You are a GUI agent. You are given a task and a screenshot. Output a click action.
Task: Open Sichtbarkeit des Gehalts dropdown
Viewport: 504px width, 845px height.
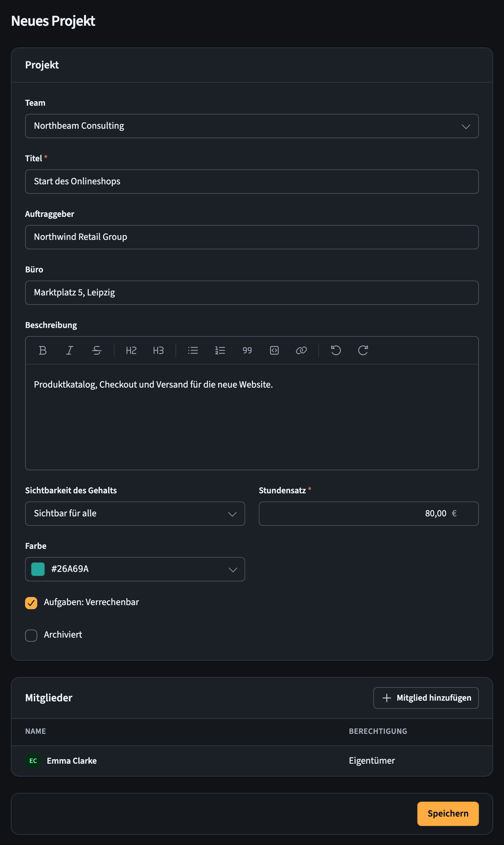pos(135,514)
